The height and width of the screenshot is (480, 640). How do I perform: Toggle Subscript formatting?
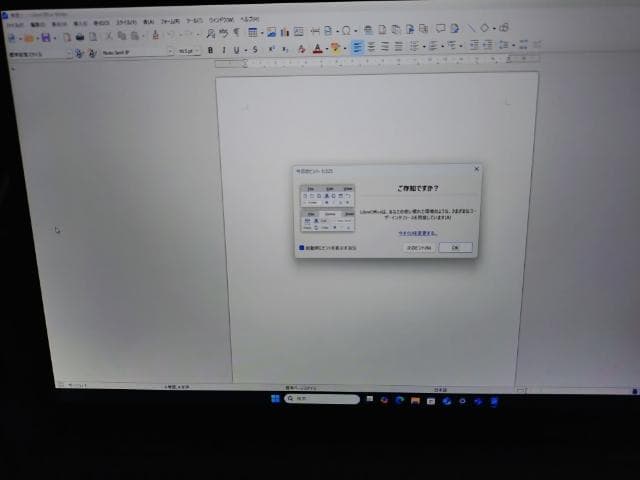[x=285, y=49]
